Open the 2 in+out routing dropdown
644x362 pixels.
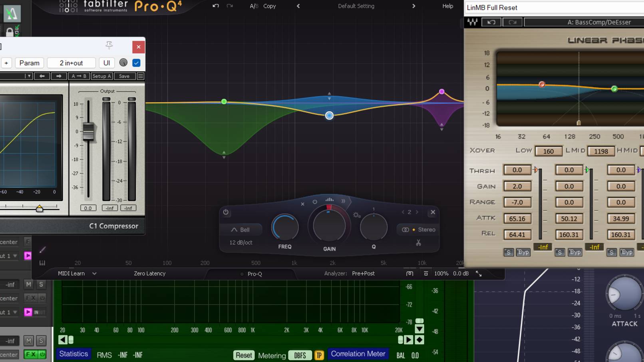[71, 63]
